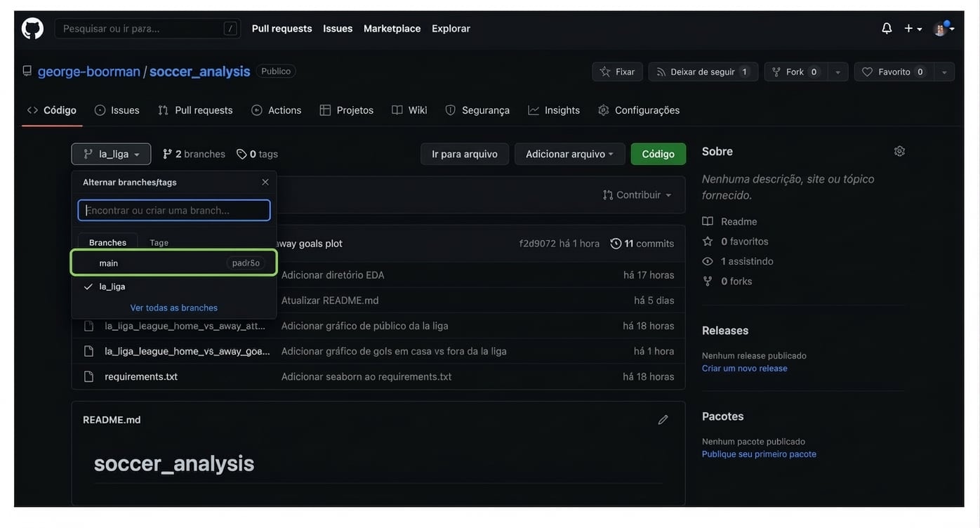Open soccer_analysis repository link

pyautogui.click(x=199, y=72)
